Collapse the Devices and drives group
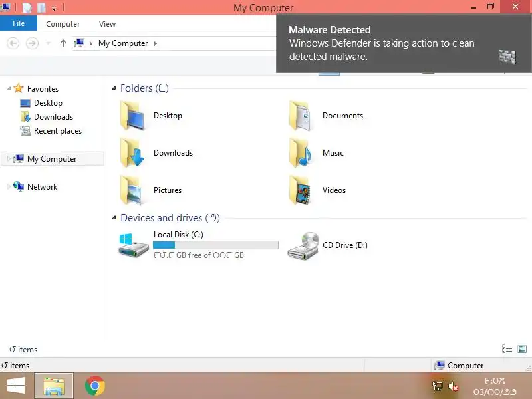The height and width of the screenshot is (399, 532). click(x=114, y=218)
